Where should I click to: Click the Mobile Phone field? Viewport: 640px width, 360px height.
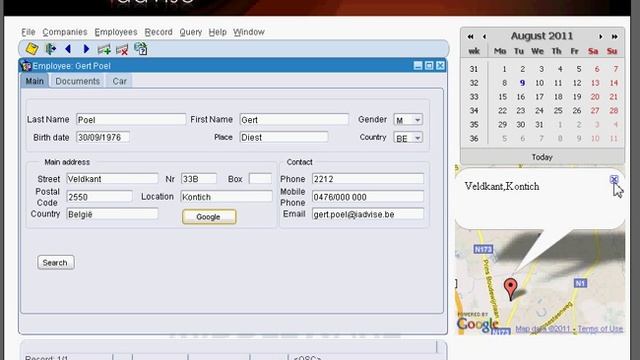pyautogui.click(x=368, y=197)
